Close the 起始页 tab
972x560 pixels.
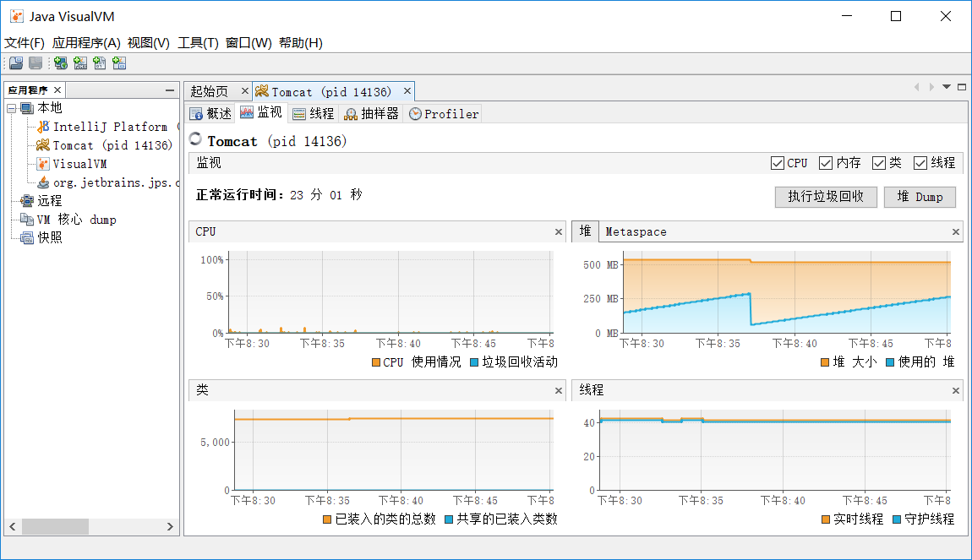click(x=244, y=91)
